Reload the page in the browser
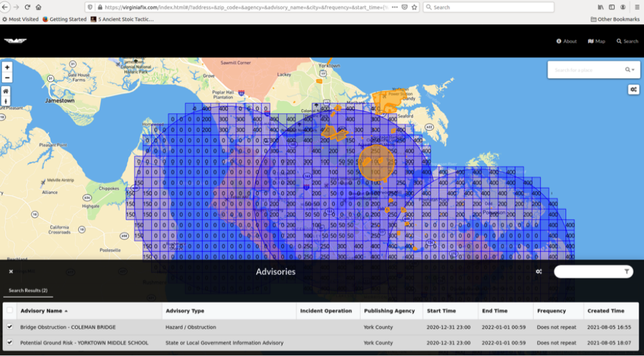644x356 pixels. [28, 7]
